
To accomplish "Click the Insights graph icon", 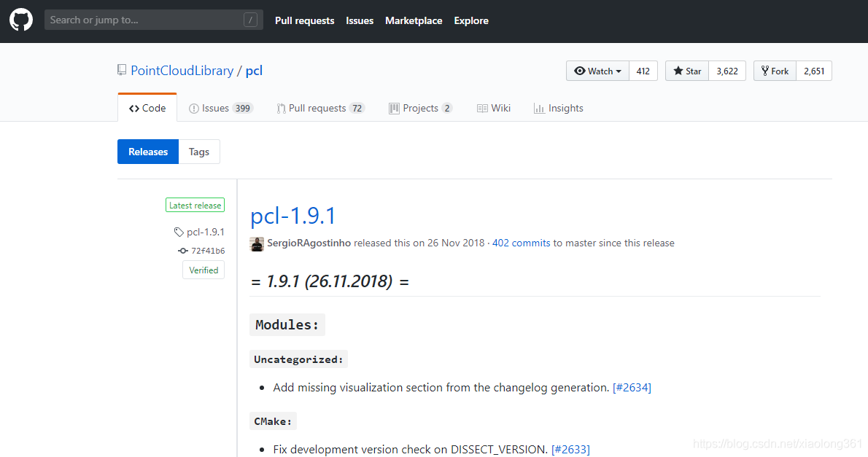I will [538, 109].
